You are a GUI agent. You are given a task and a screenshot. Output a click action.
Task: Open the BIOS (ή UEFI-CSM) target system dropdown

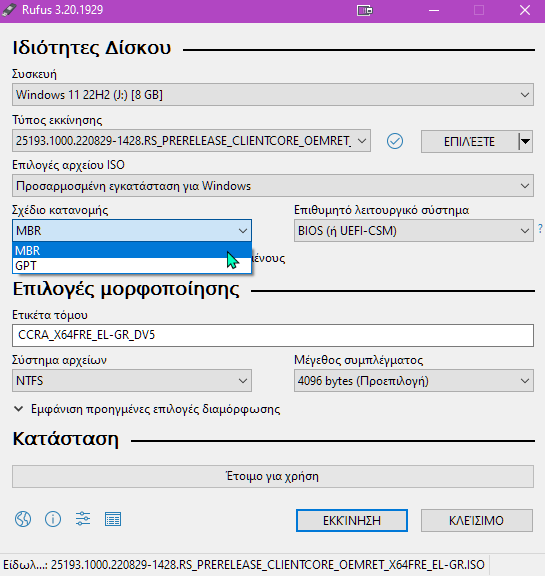coord(414,231)
